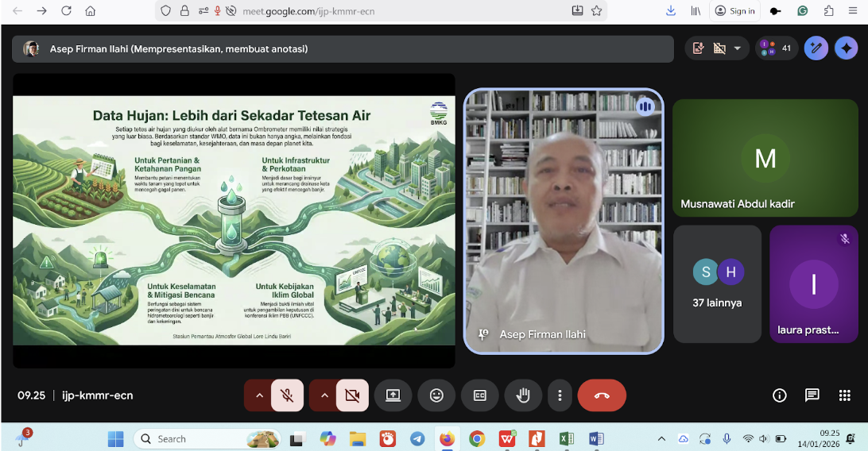Open the emoji reactions picker
This screenshot has height=451, width=868.
436,395
